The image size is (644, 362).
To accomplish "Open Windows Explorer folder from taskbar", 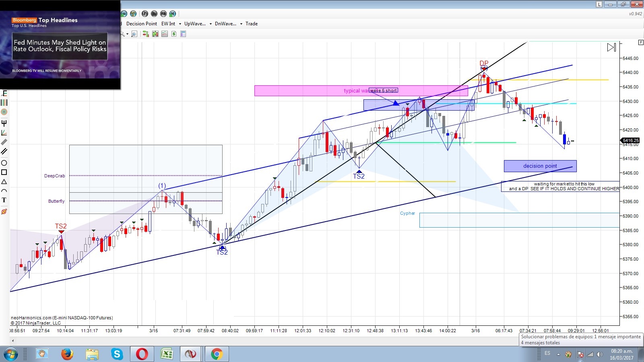I will click(x=92, y=354).
